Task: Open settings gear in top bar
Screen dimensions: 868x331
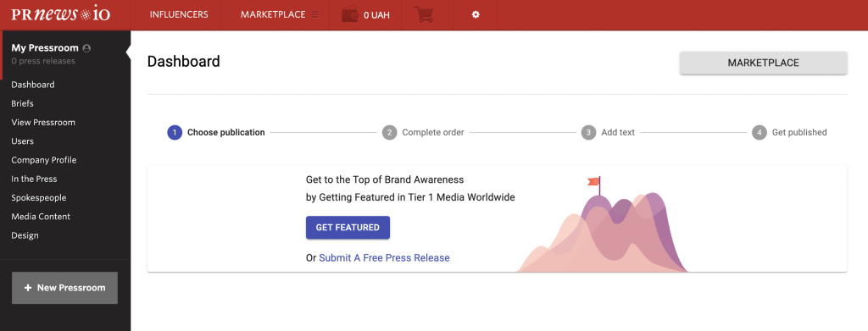Action: point(476,15)
